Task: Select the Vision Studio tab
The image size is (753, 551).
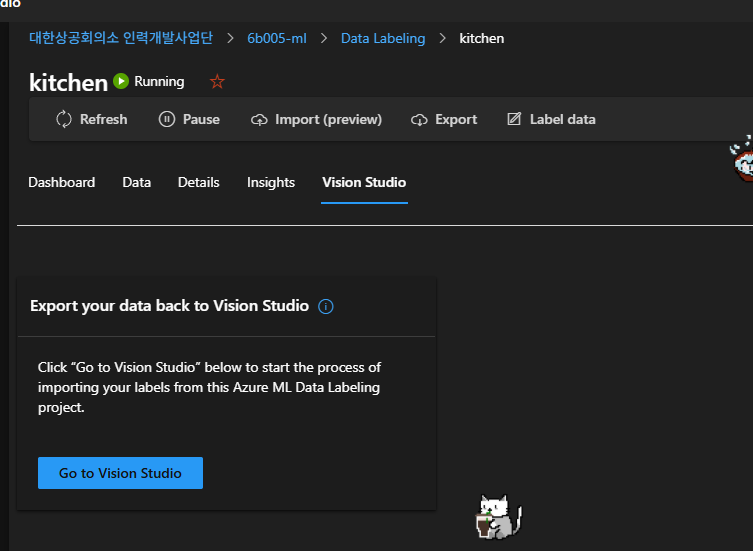Action: coord(364,183)
